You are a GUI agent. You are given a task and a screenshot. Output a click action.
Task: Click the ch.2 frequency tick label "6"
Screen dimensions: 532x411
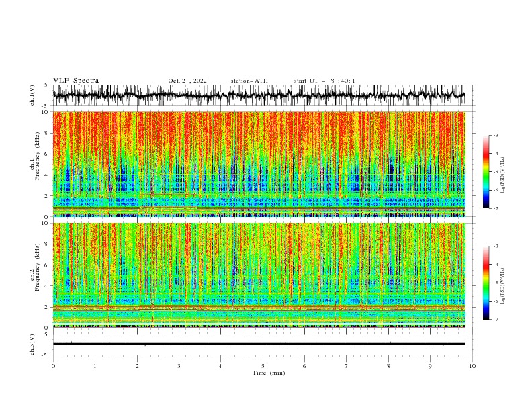[x=47, y=265]
